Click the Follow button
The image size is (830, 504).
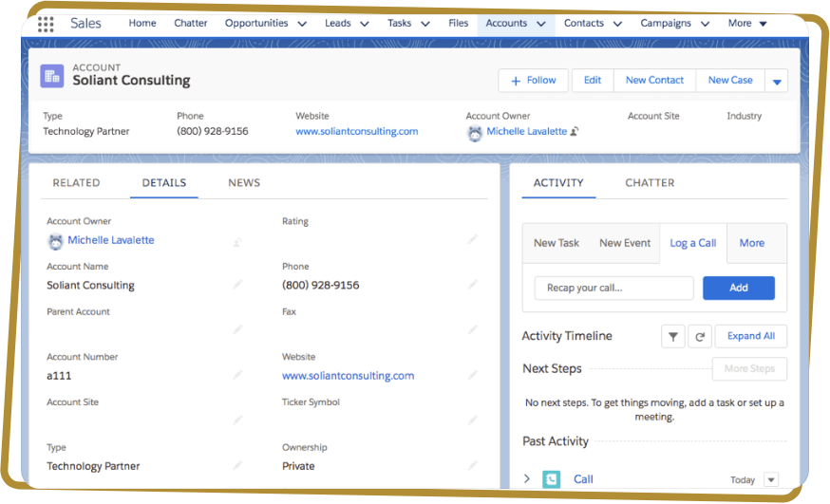[x=533, y=81]
